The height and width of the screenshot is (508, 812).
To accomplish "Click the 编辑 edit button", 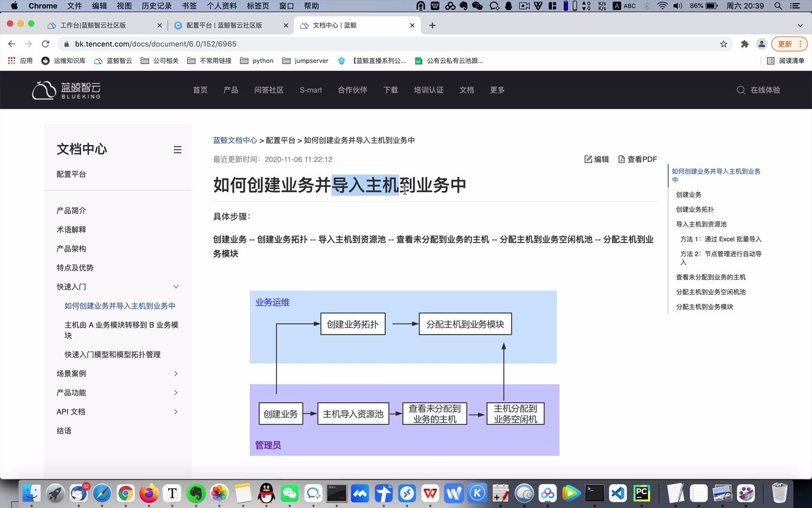I will 597,159.
